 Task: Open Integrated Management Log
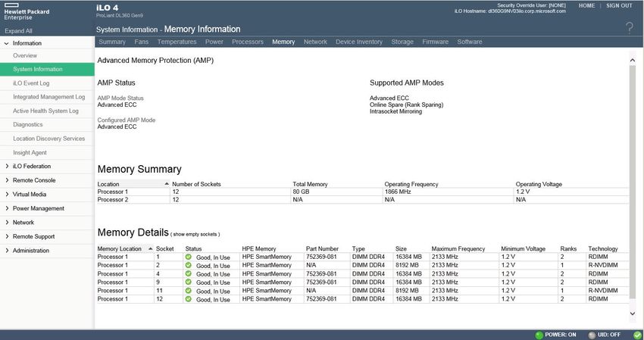(x=49, y=97)
